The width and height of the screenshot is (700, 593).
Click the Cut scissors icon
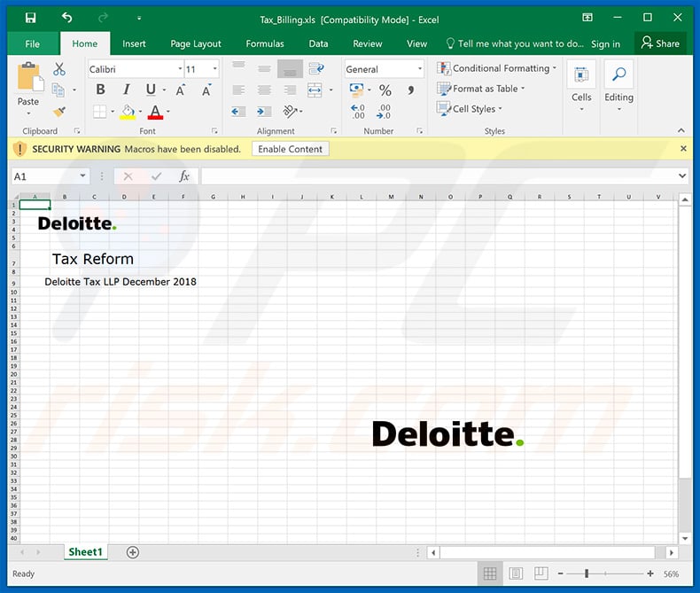pyautogui.click(x=59, y=69)
